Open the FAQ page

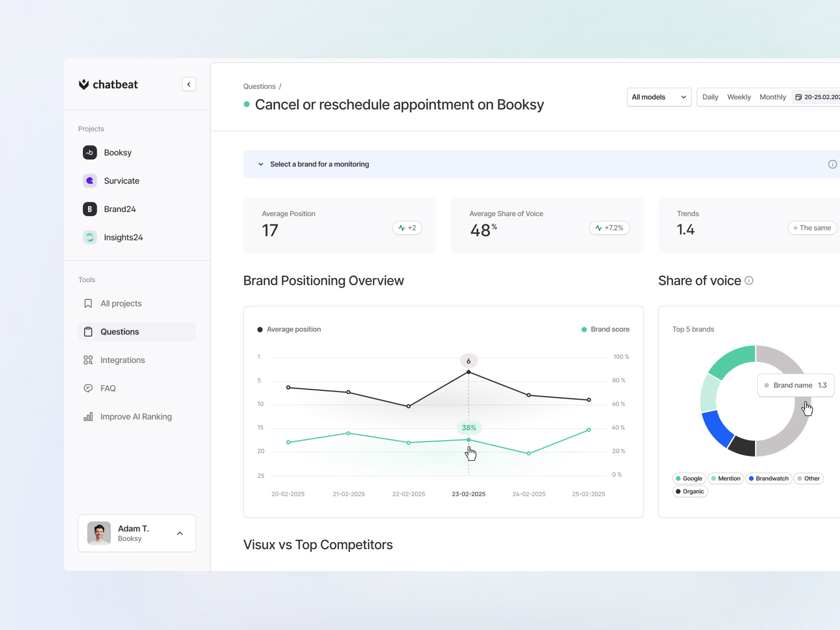108,388
